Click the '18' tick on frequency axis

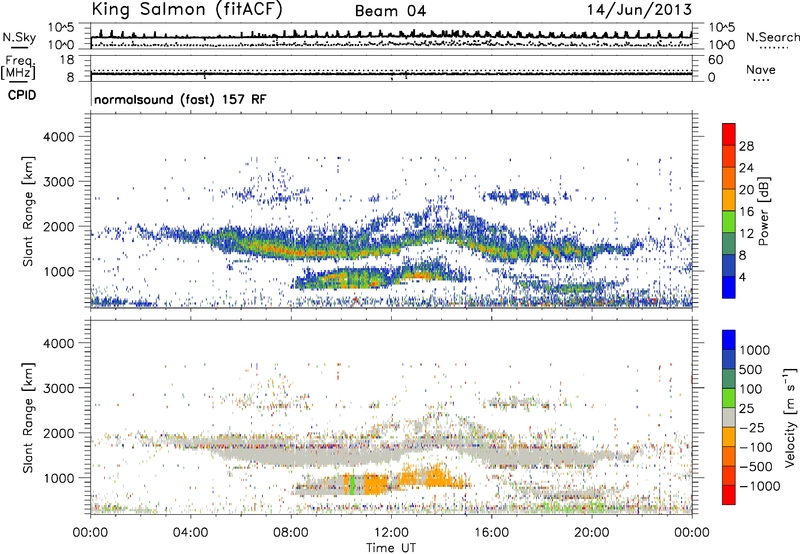[x=67, y=60]
